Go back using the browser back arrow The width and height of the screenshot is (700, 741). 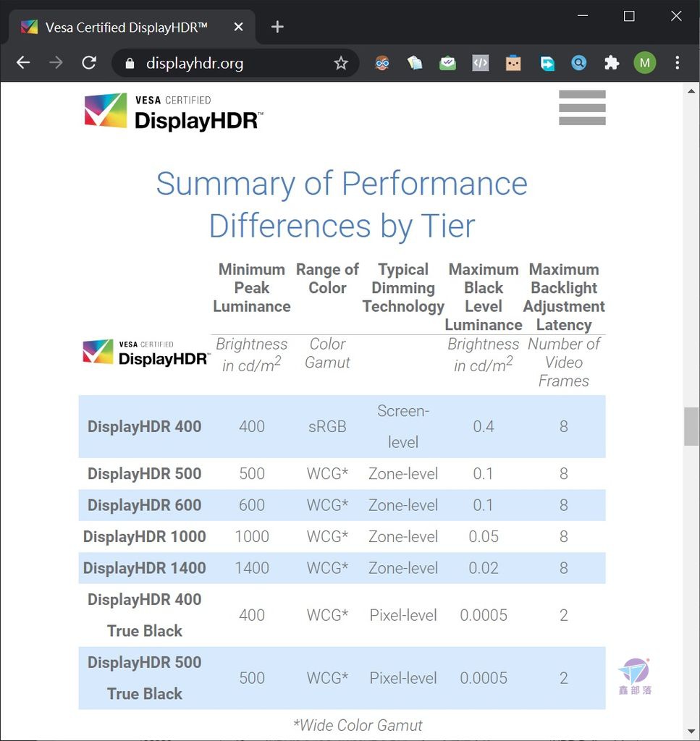(23, 62)
